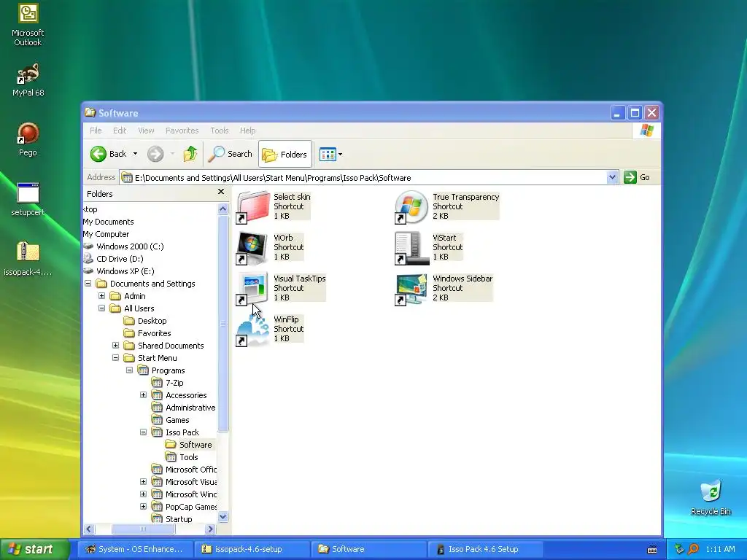Viewport: 747px width, 560px height.
Task: Select Windows 2000 (C:) drive in tree
Action: coord(130,246)
